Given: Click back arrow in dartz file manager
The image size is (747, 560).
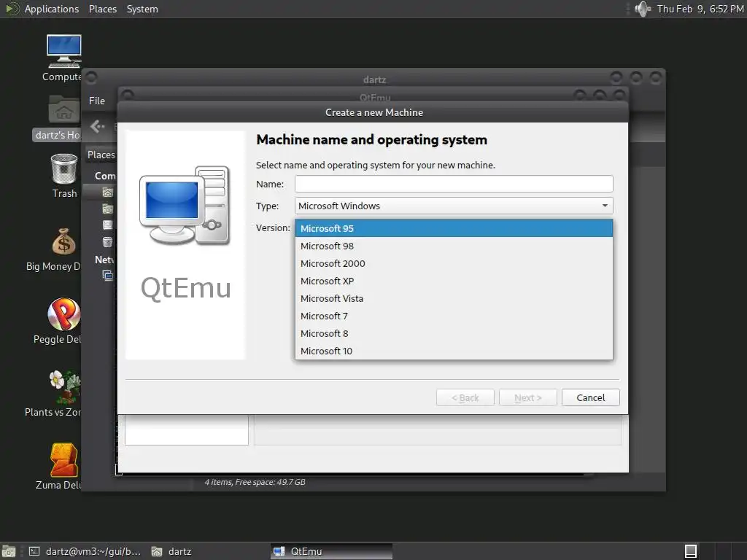Looking at the screenshot, I should point(97,126).
